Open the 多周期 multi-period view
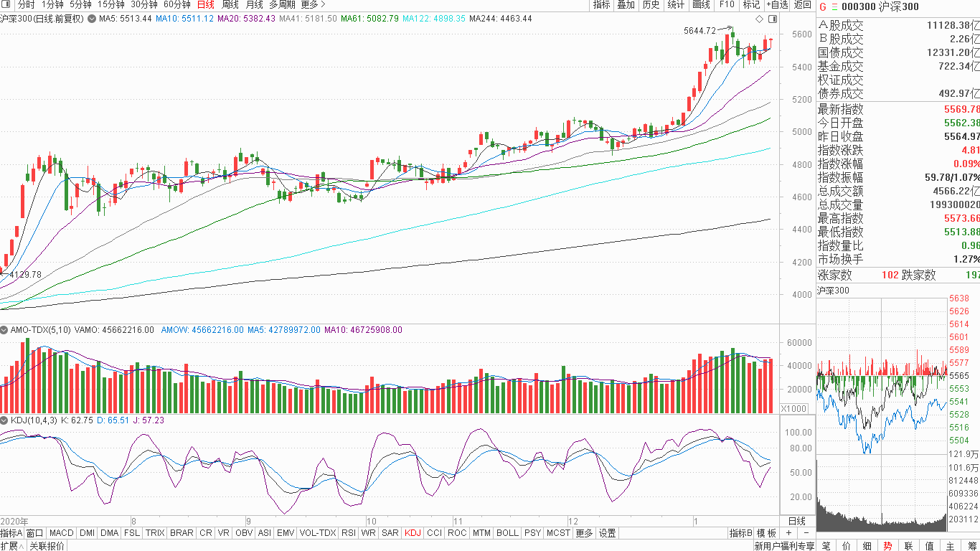The width and height of the screenshot is (980, 551). [x=282, y=5]
